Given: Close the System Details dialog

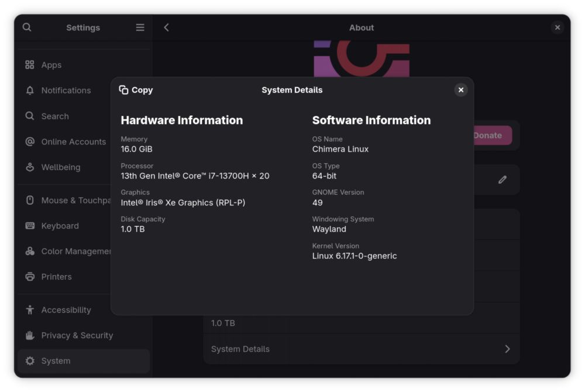Looking at the screenshot, I should click(x=461, y=90).
